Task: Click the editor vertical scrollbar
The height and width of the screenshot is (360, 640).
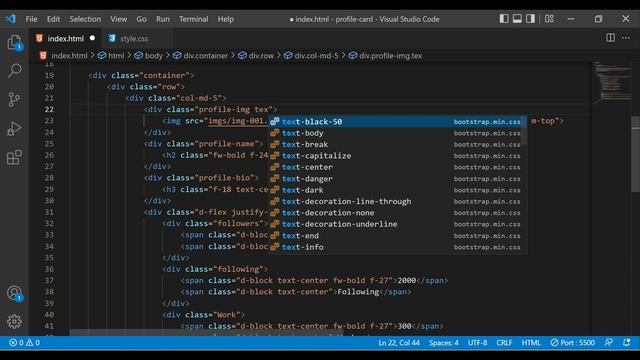Action: [636, 153]
